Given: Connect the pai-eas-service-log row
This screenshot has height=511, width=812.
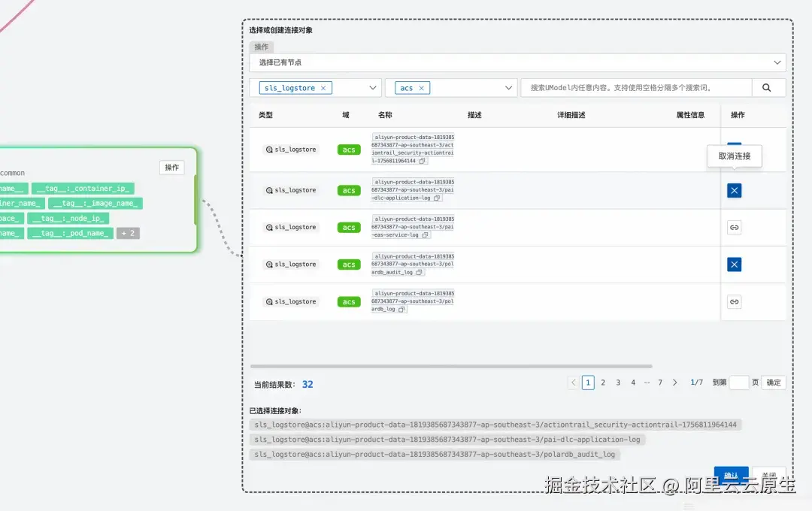Looking at the screenshot, I should [735, 227].
